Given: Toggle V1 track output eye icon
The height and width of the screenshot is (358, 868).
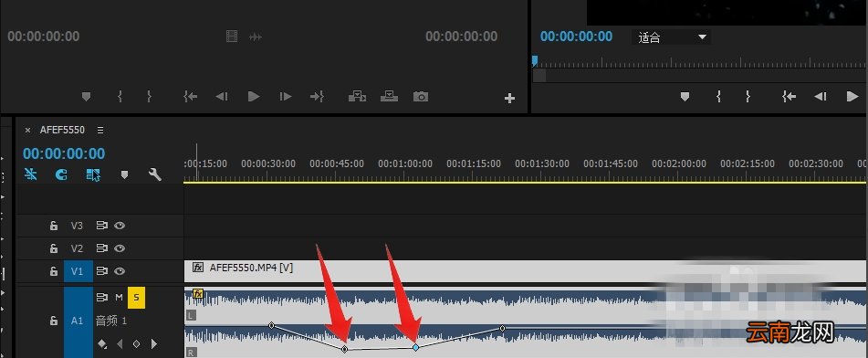Looking at the screenshot, I should (x=119, y=271).
